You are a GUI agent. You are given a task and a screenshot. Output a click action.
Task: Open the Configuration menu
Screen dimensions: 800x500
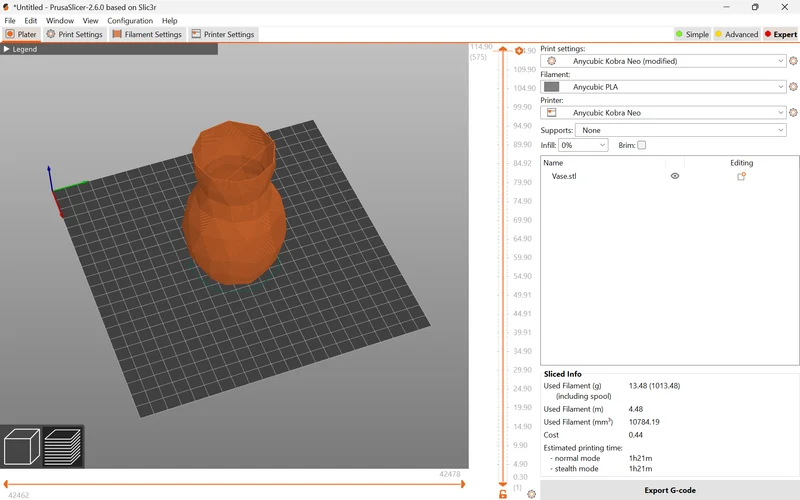[130, 20]
